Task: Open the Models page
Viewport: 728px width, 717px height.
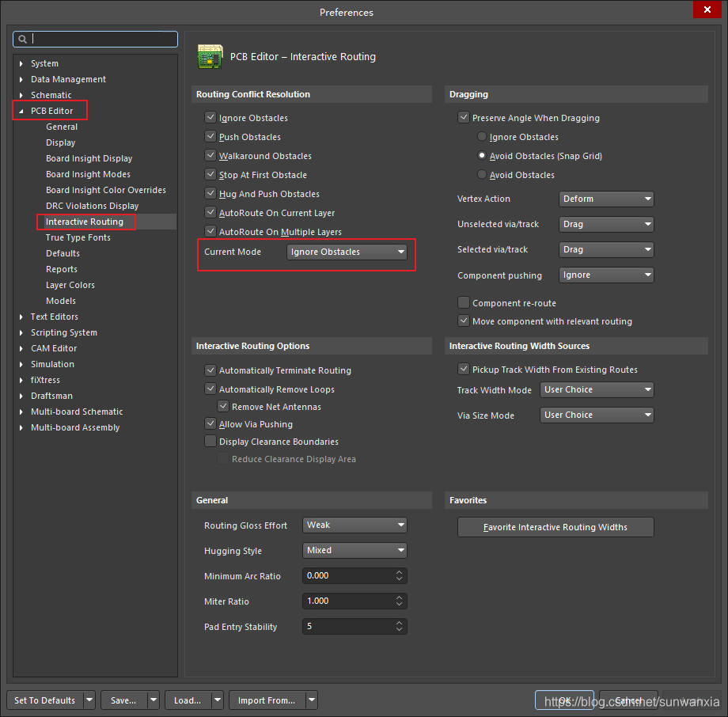Action: [61, 301]
